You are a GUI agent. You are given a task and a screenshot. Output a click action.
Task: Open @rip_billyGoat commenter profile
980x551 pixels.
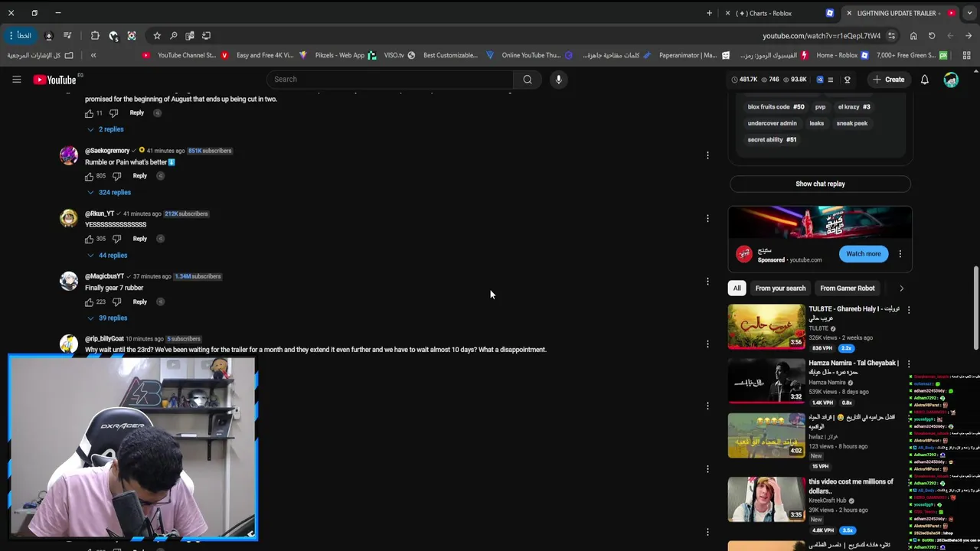pos(104,339)
